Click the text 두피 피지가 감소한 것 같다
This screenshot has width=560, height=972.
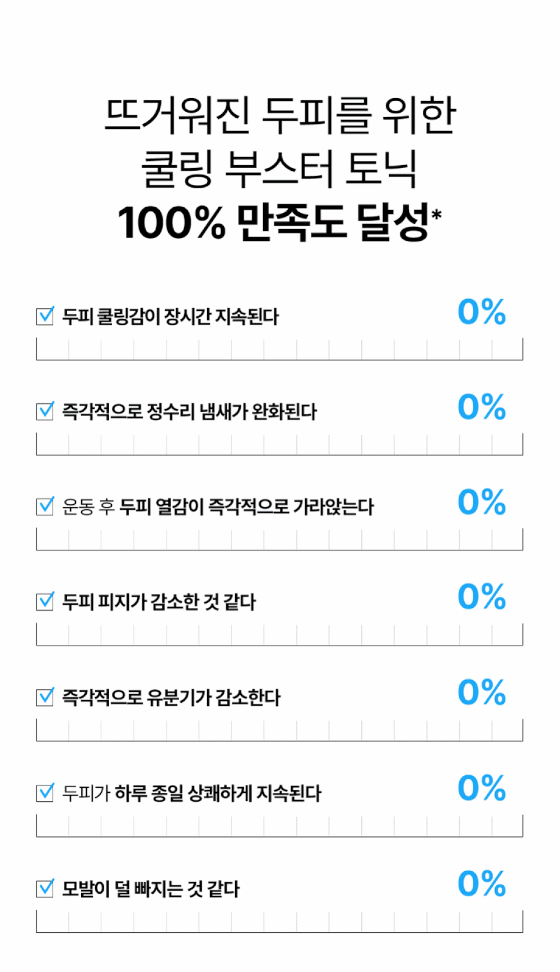(159, 602)
